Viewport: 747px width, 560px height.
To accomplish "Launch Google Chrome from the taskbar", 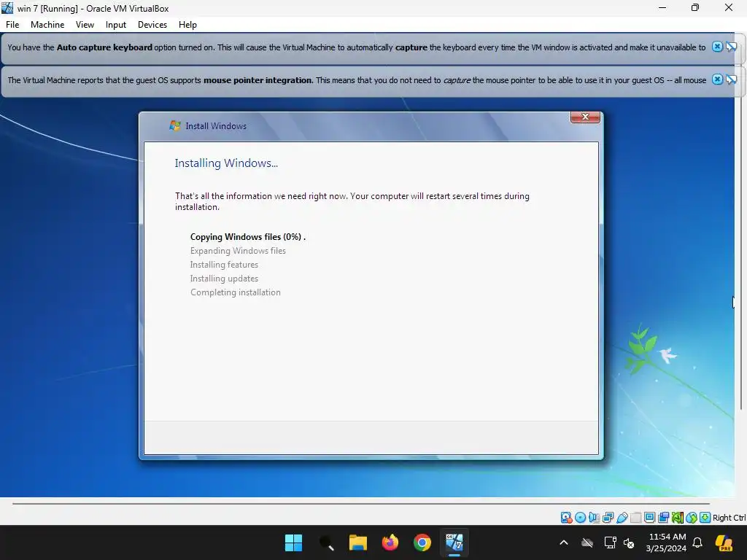I will coord(422,542).
